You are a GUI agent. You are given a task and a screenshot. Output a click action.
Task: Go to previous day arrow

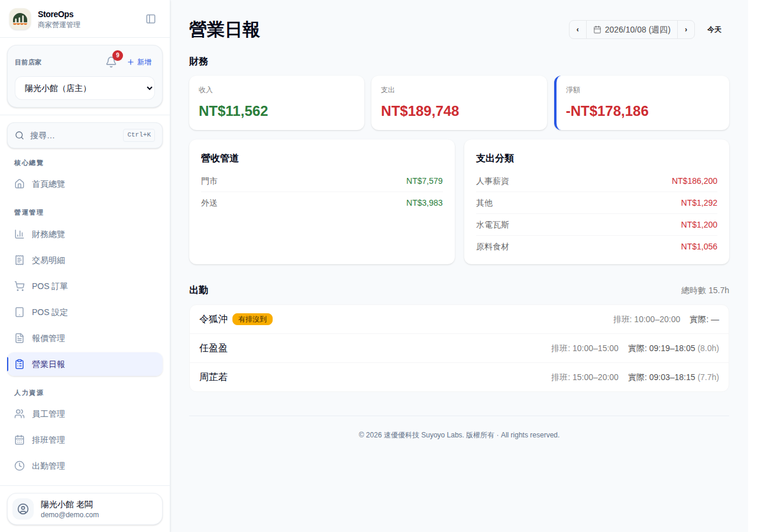tap(578, 30)
